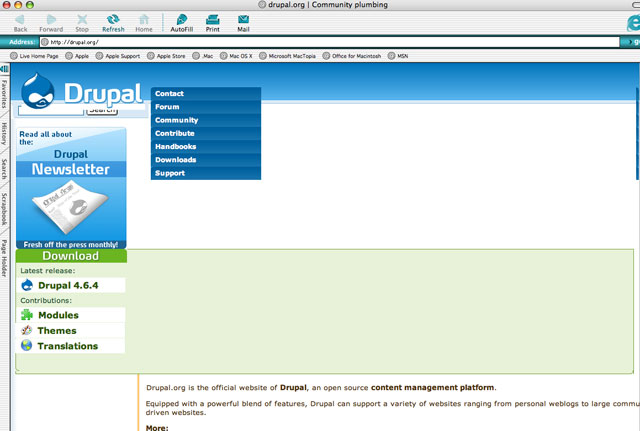Open the MSN bookmark

[398, 56]
